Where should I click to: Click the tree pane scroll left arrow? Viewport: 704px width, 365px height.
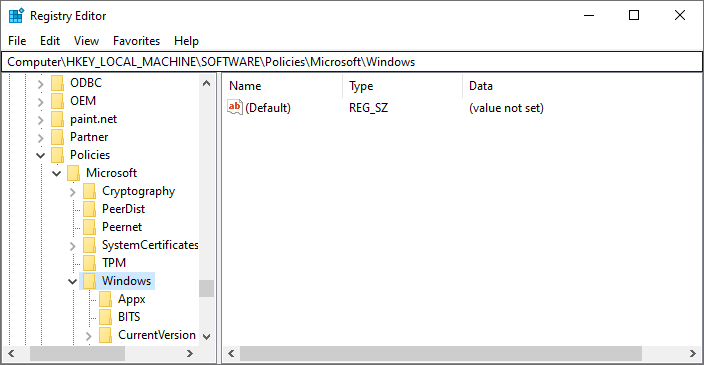click(x=11, y=353)
